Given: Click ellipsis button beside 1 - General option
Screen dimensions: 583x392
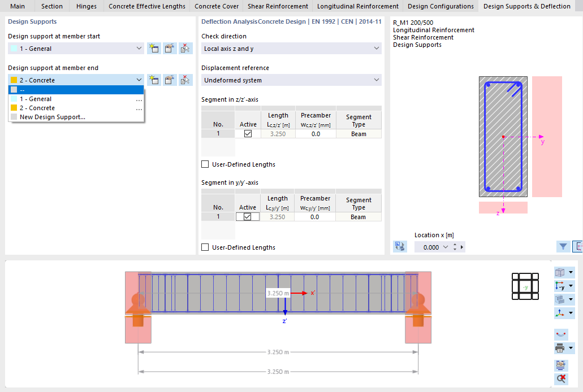Looking at the screenshot, I should pos(139,100).
